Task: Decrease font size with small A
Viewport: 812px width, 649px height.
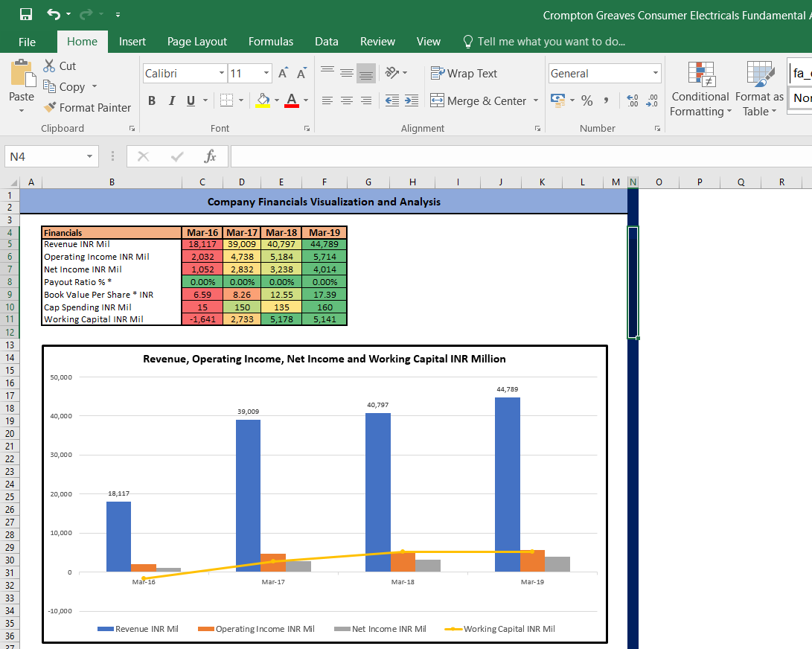Action: coord(302,73)
